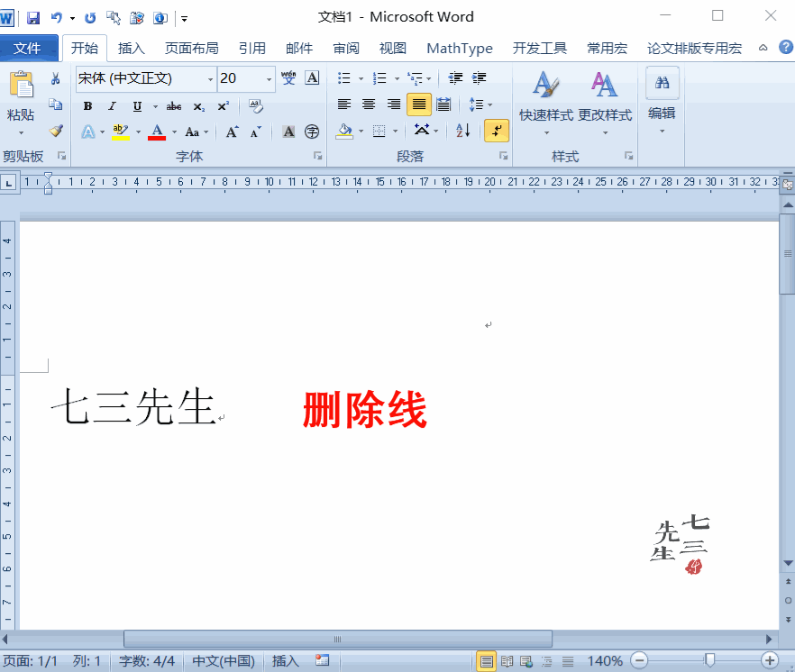
Task: Toggle Justify alignment button
Action: click(419, 104)
